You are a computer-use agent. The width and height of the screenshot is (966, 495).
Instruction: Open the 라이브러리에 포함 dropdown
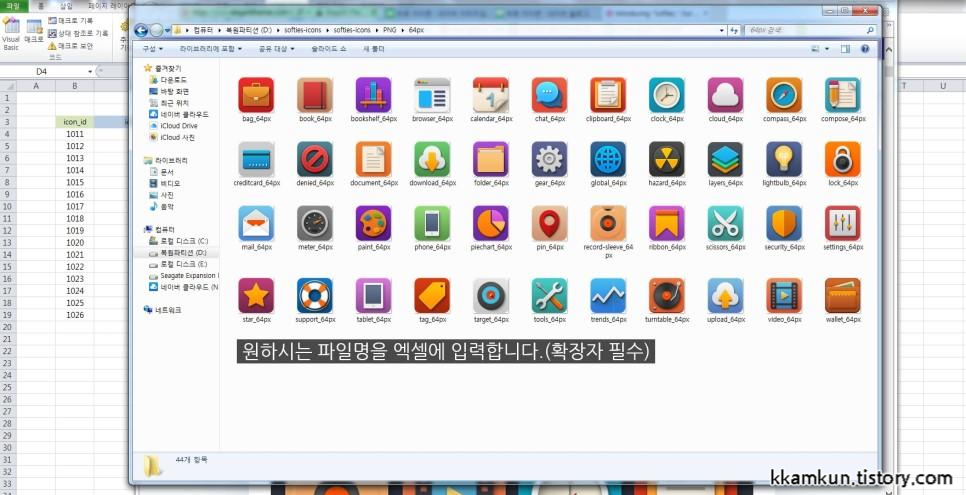pyautogui.click(x=210, y=49)
